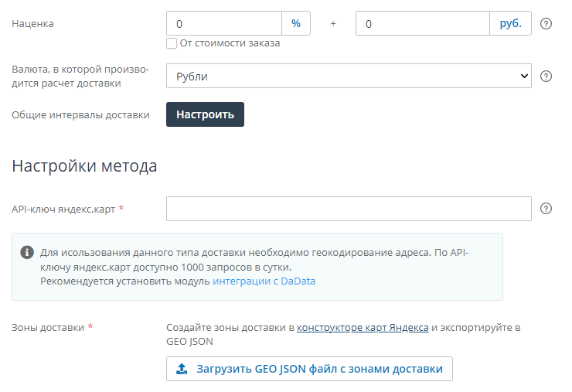Viewport: 572px width, 392px height.
Task: Click the Общие интервалы доставки label
Action: tap(80, 114)
